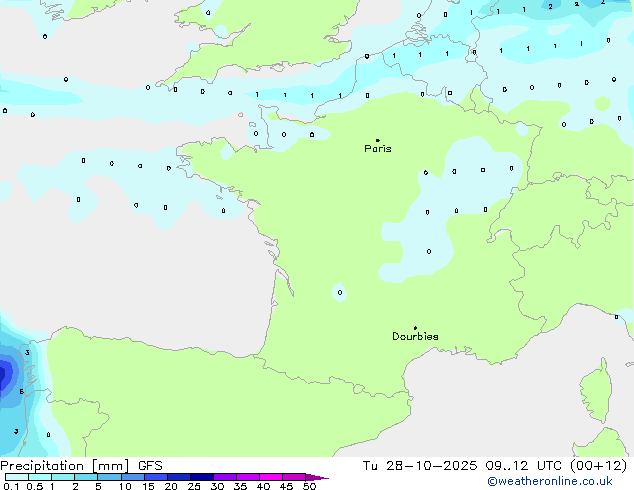Image resolution: width=634 pixels, height=490 pixels.
Task: Click the date 'Tu 28-10-2025'
Action: coord(420,466)
